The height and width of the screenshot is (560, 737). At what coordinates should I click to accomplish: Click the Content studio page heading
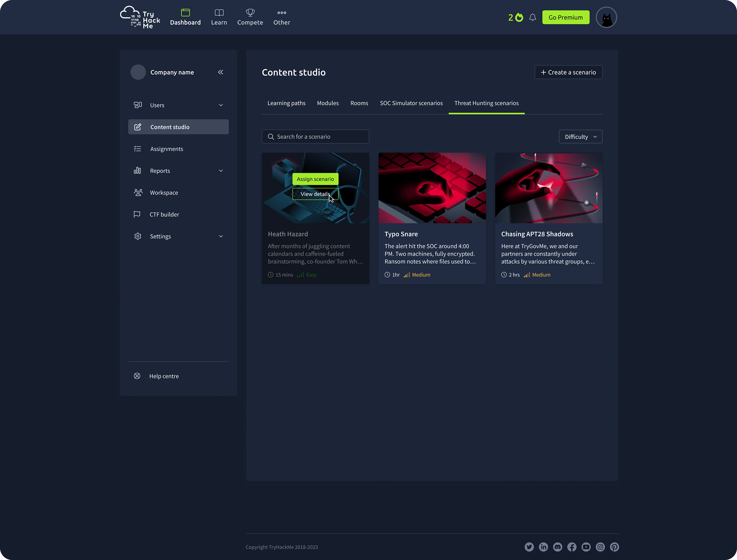tap(294, 72)
